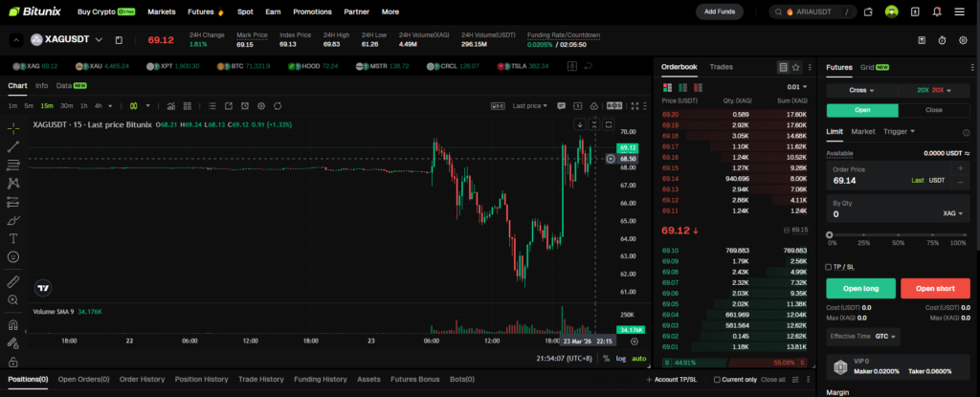Click the wallet icon in header
This screenshot has width=980, height=397.
(x=868, y=11)
